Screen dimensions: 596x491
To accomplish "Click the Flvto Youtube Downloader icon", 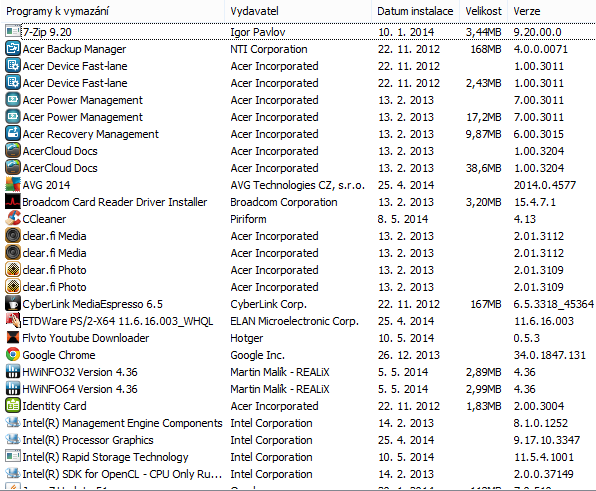I will point(13,337).
